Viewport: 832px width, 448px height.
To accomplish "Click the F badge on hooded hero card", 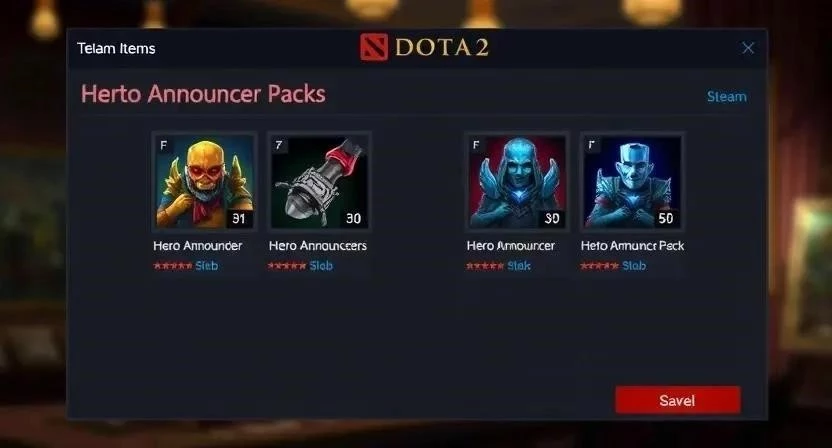I will point(476,145).
